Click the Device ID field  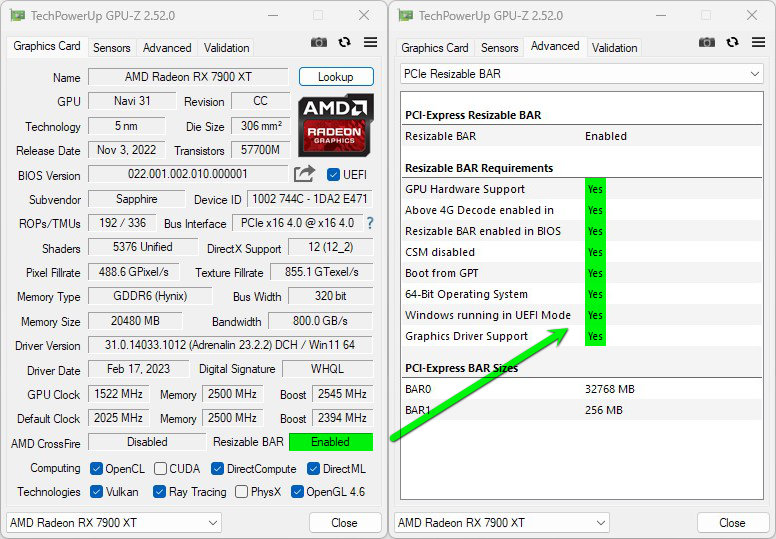310,199
